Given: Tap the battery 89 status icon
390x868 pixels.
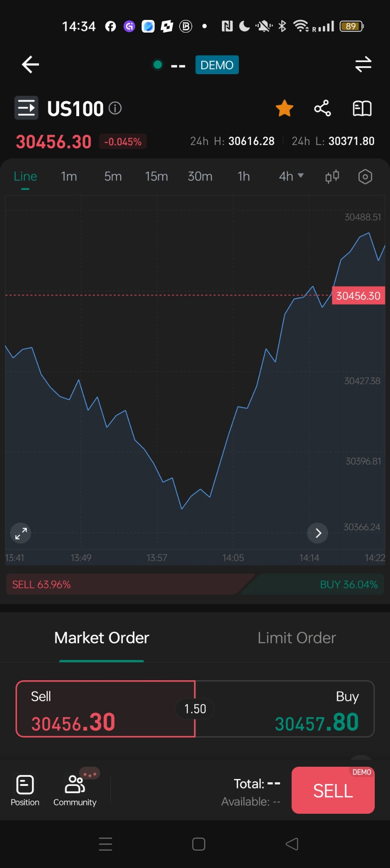Looking at the screenshot, I should tap(351, 26).
